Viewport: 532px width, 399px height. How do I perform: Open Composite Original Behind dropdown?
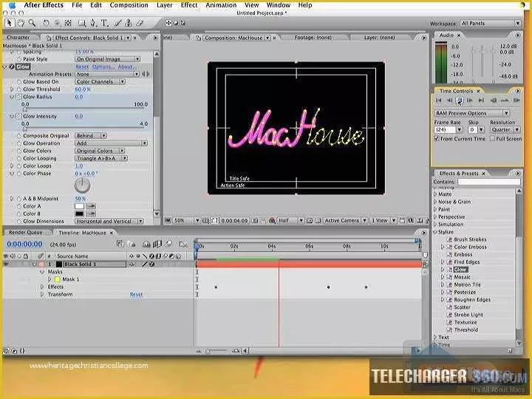point(91,136)
